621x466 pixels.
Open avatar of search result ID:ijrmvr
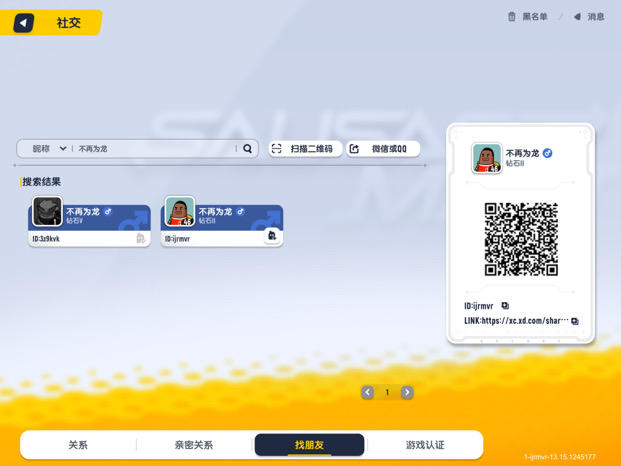coord(179,211)
